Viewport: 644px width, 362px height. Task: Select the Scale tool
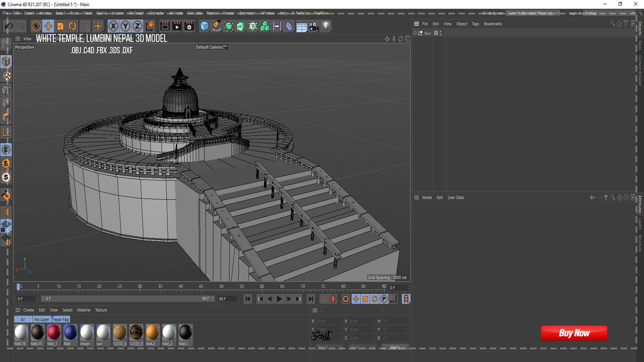coord(60,26)
